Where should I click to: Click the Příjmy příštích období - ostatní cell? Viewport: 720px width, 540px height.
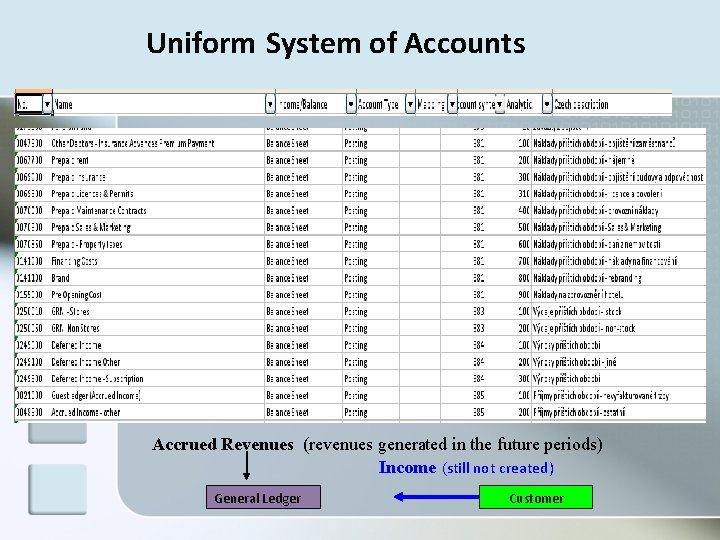click(579, 412)
